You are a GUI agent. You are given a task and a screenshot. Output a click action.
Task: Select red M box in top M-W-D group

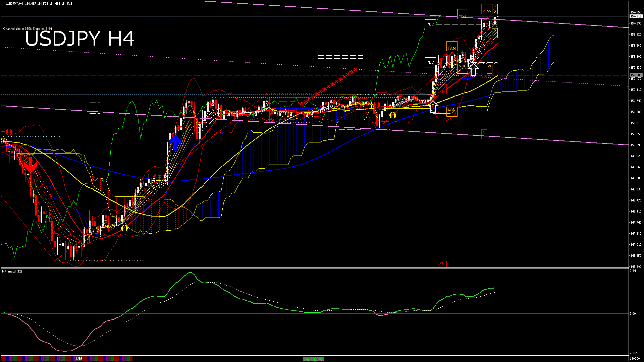(x=484, y=9)
